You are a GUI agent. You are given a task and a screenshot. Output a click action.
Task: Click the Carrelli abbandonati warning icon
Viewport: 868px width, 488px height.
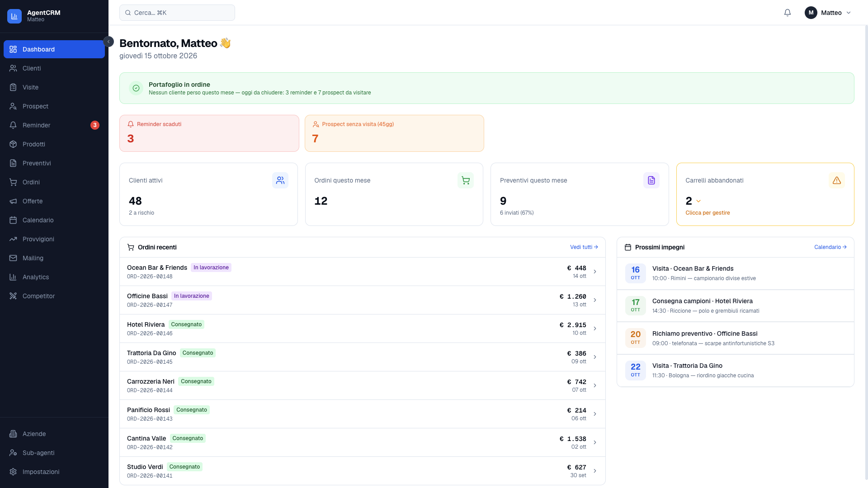(837, 180)
